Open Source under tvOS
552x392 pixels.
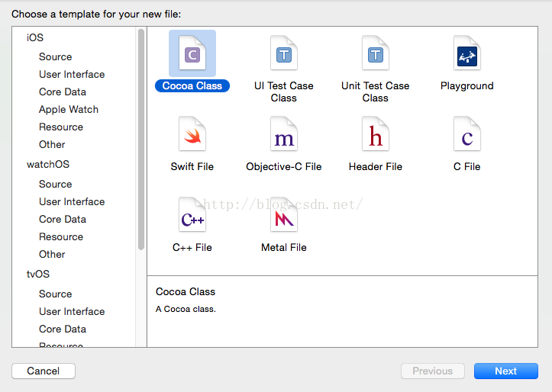click(55, 294)
